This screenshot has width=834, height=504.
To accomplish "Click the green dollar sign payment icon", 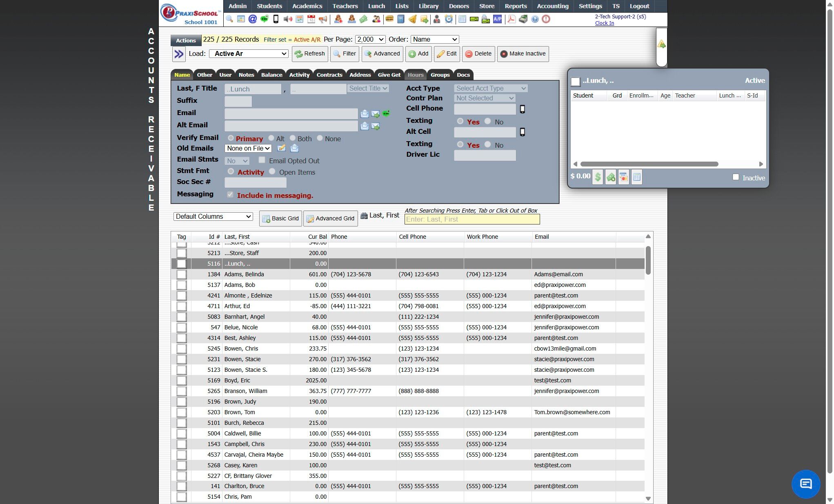I will (x=597, y=177).
